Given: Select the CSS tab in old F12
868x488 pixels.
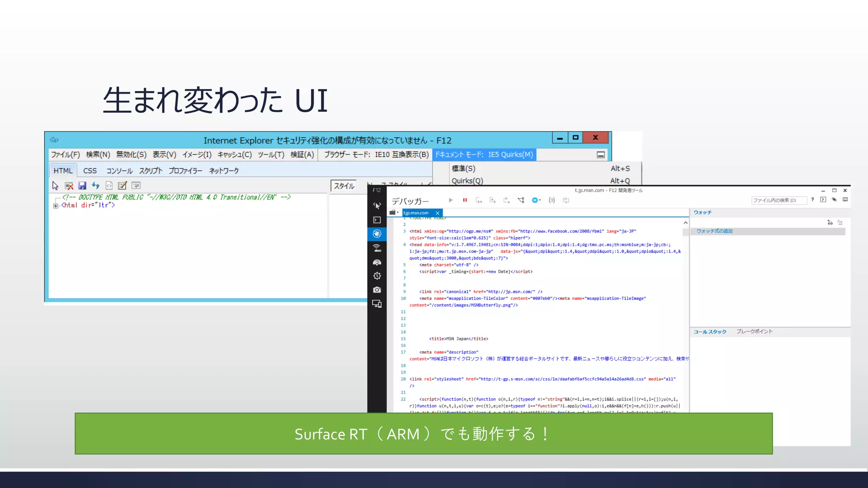Looking at the screenshot, I should pyautogui.click(x=90, y=171).
